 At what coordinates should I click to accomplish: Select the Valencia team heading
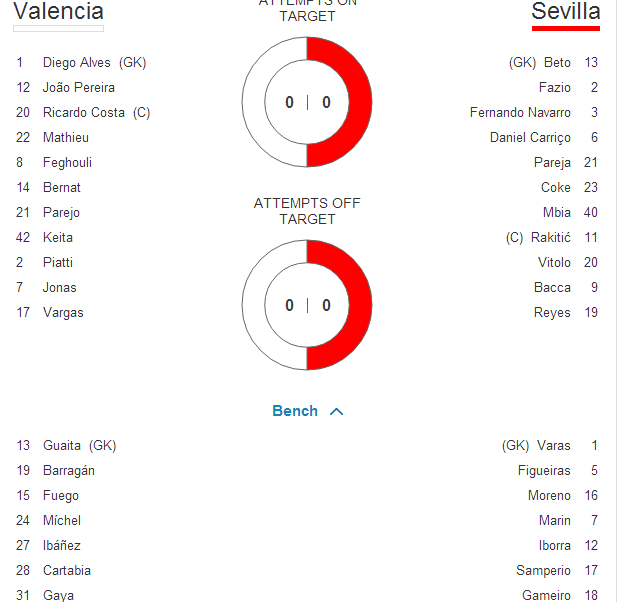(x=58, y=12)
